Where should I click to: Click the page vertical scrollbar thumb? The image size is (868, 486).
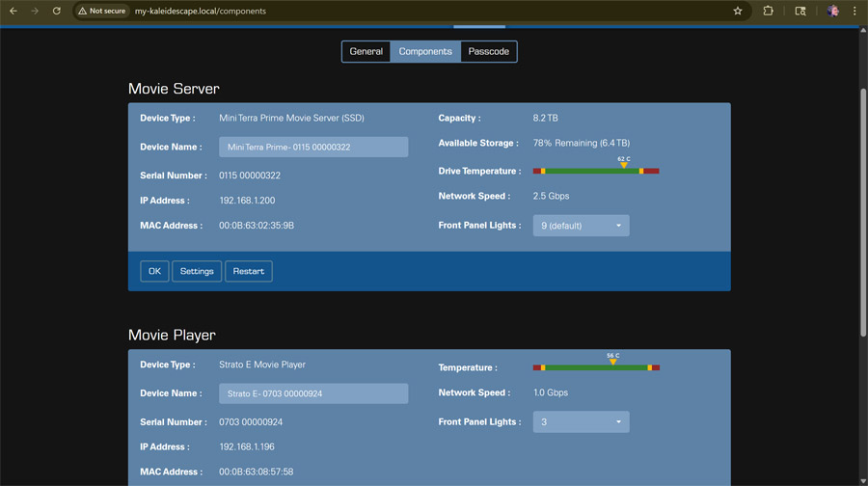(x=863, y=212)
